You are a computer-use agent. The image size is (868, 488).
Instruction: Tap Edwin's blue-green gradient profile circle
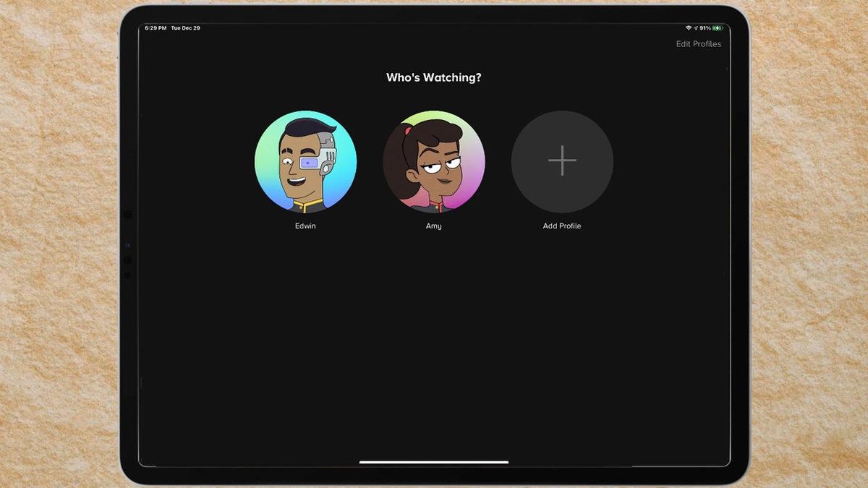coord(305,162)
